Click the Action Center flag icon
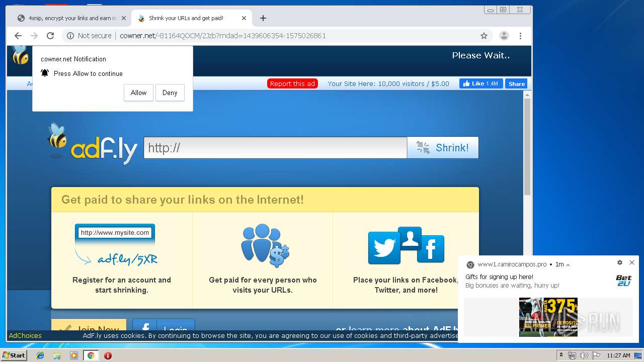 [x=596, y=355]
